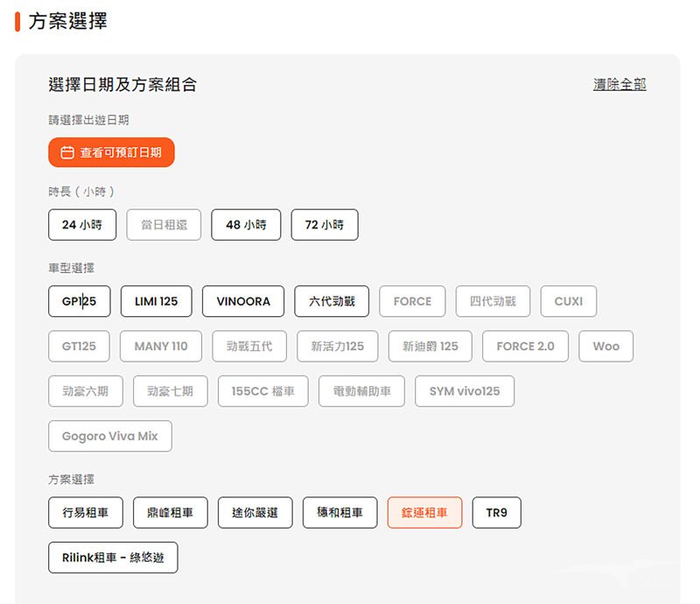Select the Rilink租車 - 綠悠遊 plan
This screenshot has width=700, height=604.
(x=113, y=558)
